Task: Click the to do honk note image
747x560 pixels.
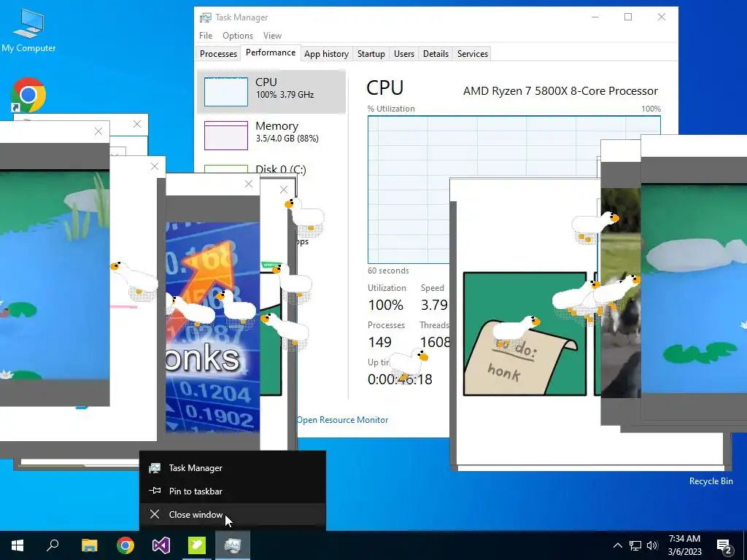Action: click(525, 334)
